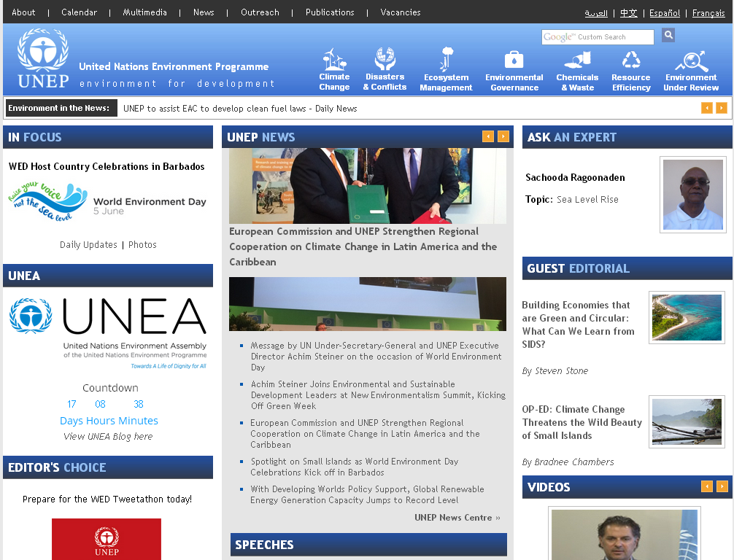
Task: Click the SPEECHES section header
Action: (x=368, y=545)
